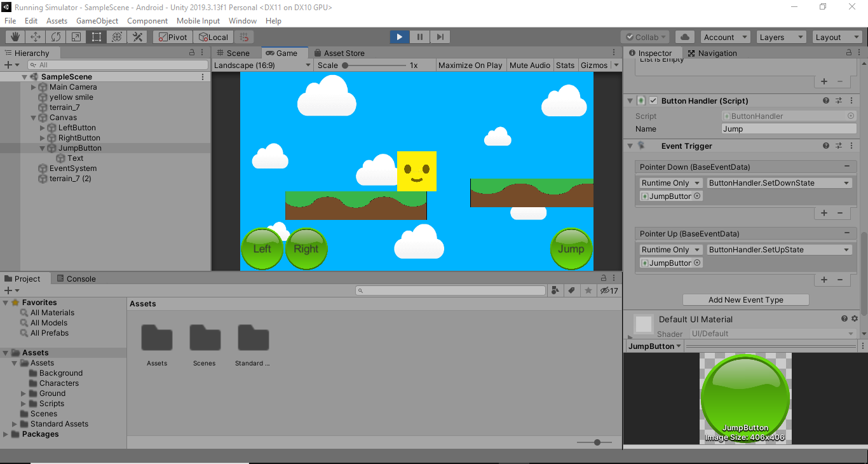Toggle Local handle rotation

[213, 37]
